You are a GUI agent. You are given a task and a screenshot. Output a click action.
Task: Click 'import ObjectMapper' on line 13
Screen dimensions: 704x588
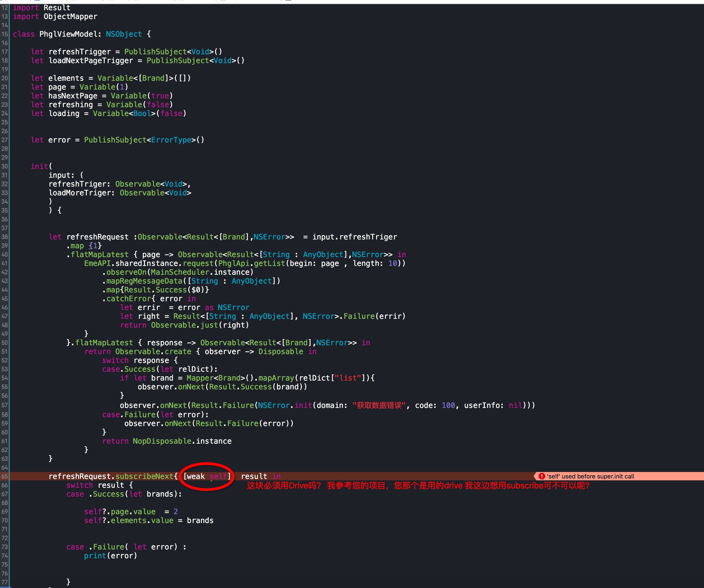(55, 16)
